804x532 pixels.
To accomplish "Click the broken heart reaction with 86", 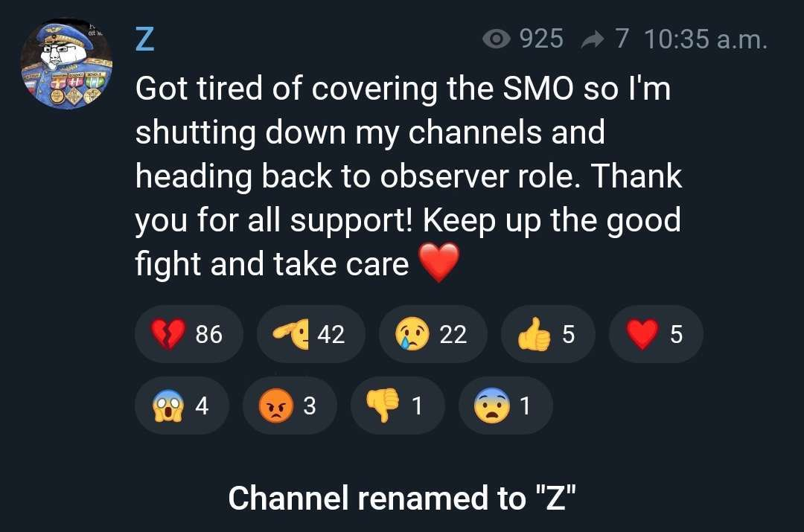I will [188, 334].
